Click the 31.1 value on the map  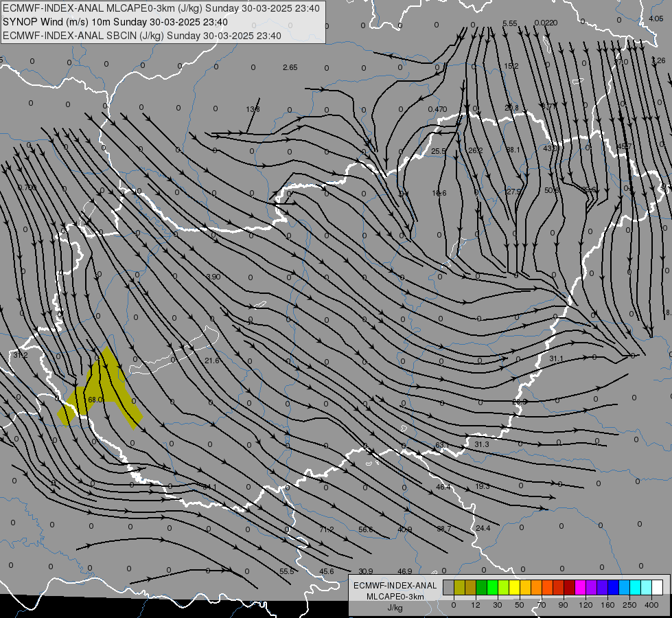[x=556, y=358]
